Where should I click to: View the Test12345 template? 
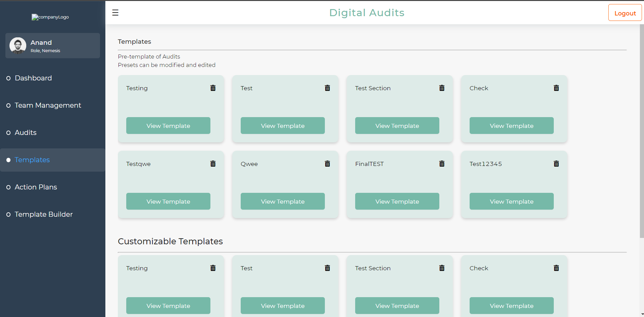[512, 201]
